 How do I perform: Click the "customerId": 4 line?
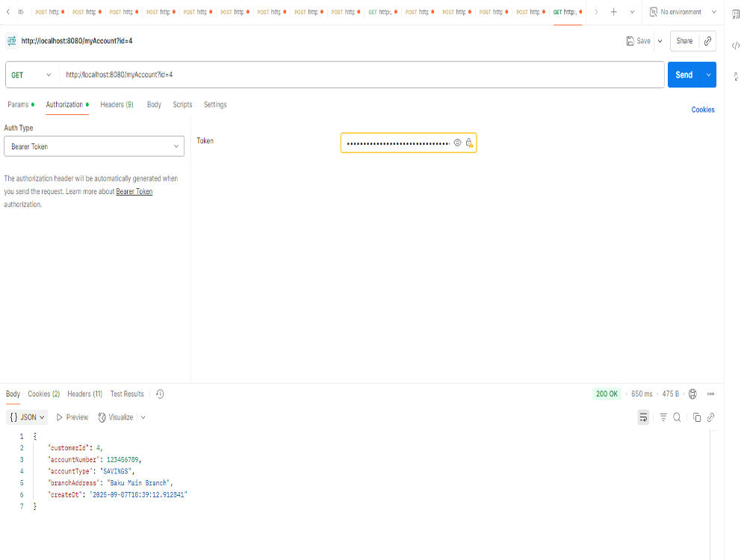(75, 447)
